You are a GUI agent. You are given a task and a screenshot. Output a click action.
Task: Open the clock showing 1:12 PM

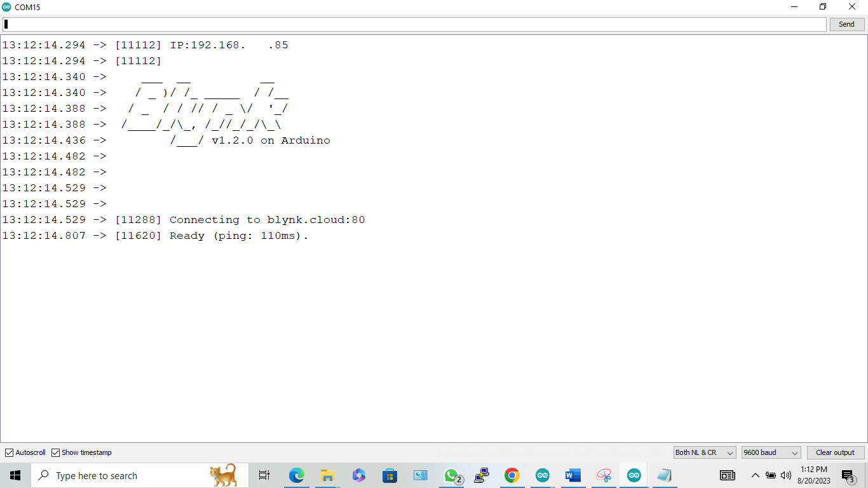click(814, 475)
